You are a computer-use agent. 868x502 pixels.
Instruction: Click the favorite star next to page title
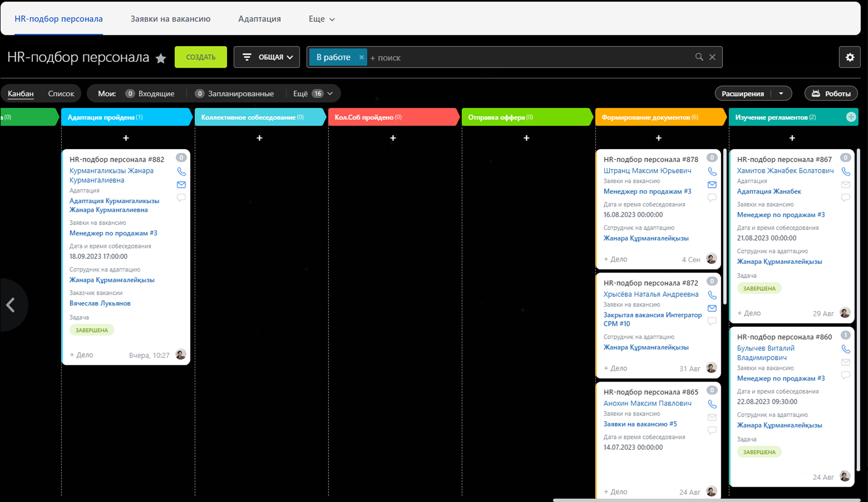pos(161,58)
